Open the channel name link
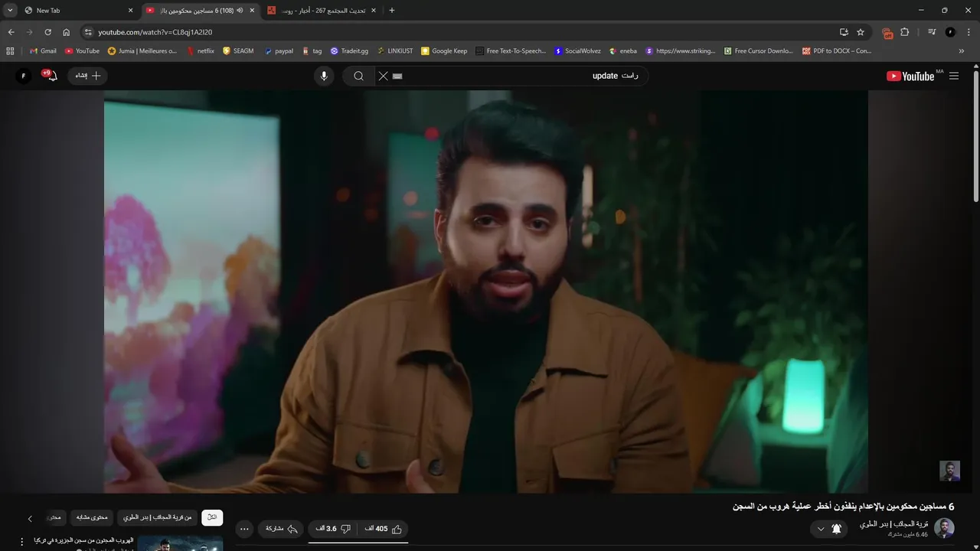Viewport: 980px width, 551px height. [x=893, y=524]
